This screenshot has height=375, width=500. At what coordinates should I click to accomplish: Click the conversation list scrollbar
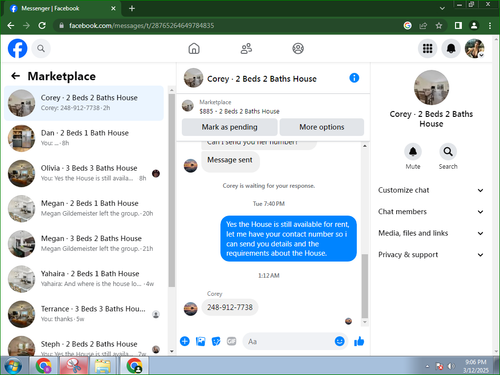(171, 190)
